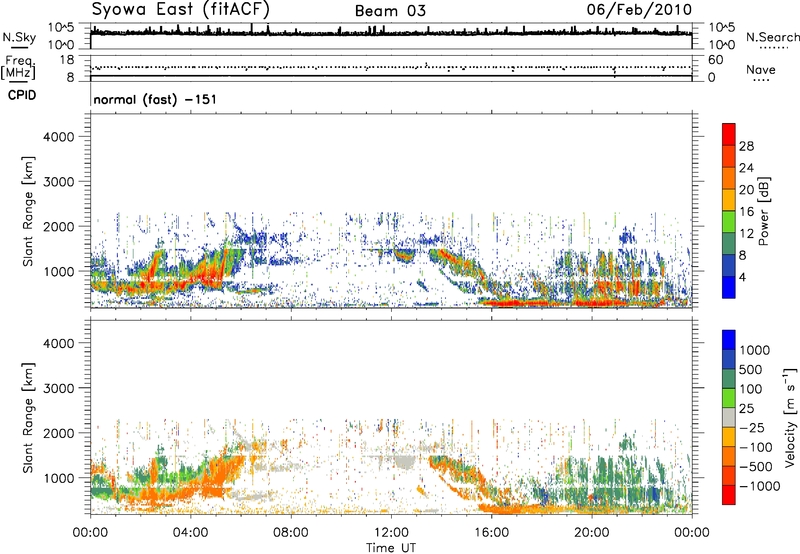The width and height of the screenshot is (800, 554).
Task: Select the 'Freq. [MHz]' axis label
Action: [18, 69]
